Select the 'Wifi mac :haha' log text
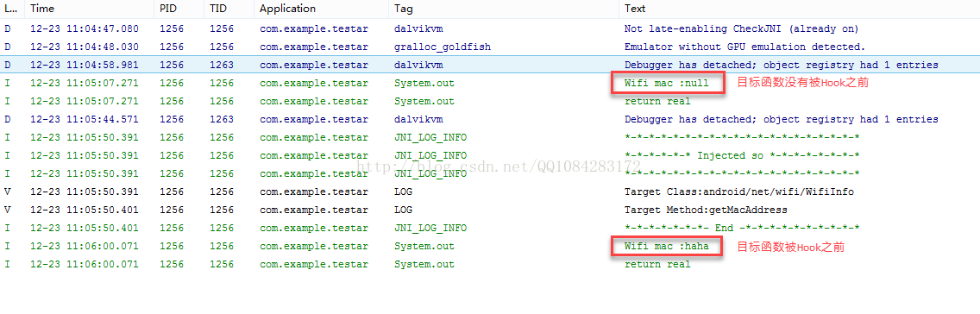 pyautogui.click(x=666, y=246)
